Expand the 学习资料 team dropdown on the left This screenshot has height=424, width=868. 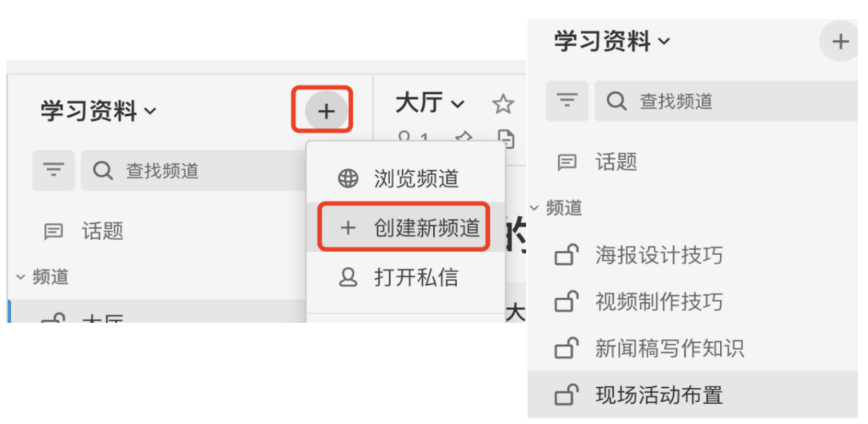pyautogui.click(x=98, y=110)
